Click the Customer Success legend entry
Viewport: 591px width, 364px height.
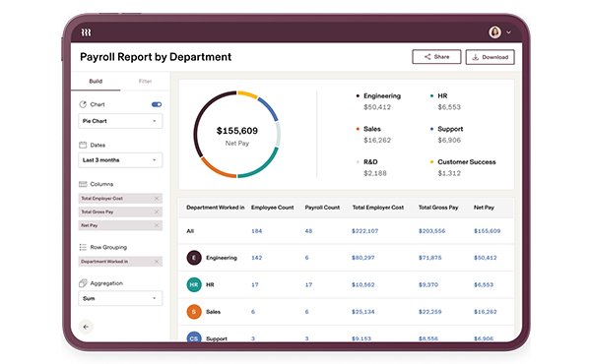(x=463, y=167)
